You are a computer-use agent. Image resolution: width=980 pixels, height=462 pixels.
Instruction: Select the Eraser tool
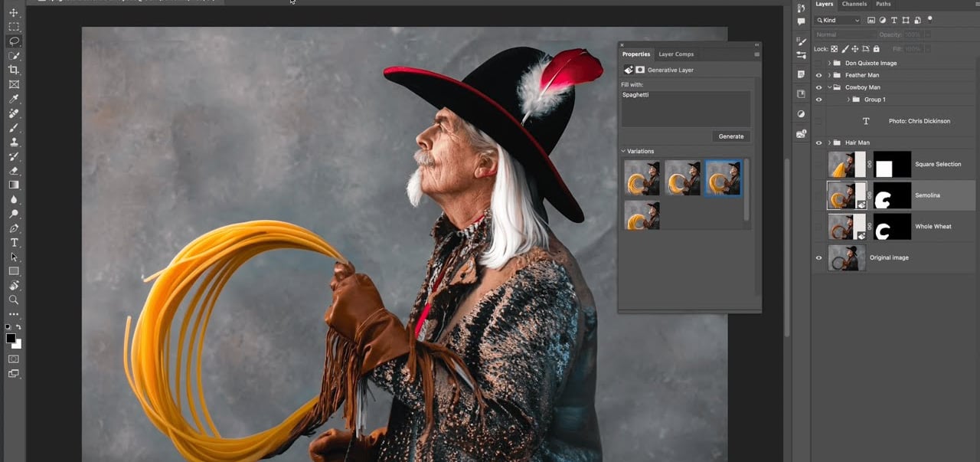[x=14, y=171]
